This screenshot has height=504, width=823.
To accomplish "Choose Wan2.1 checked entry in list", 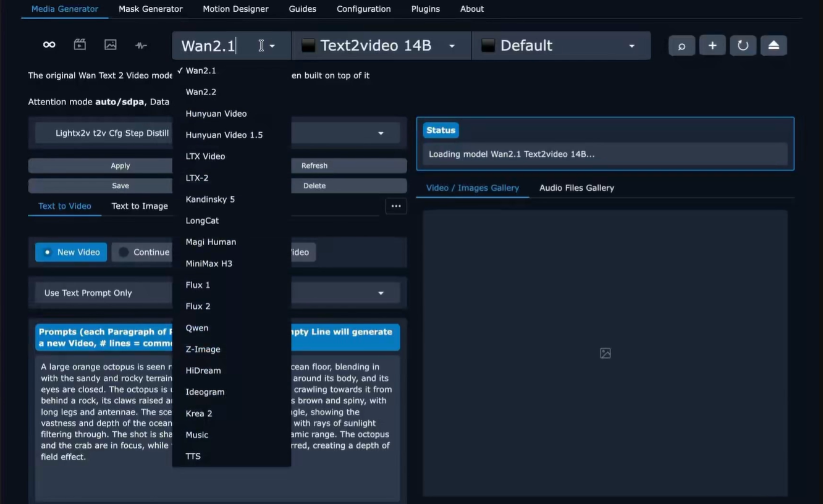I will 231,70.
